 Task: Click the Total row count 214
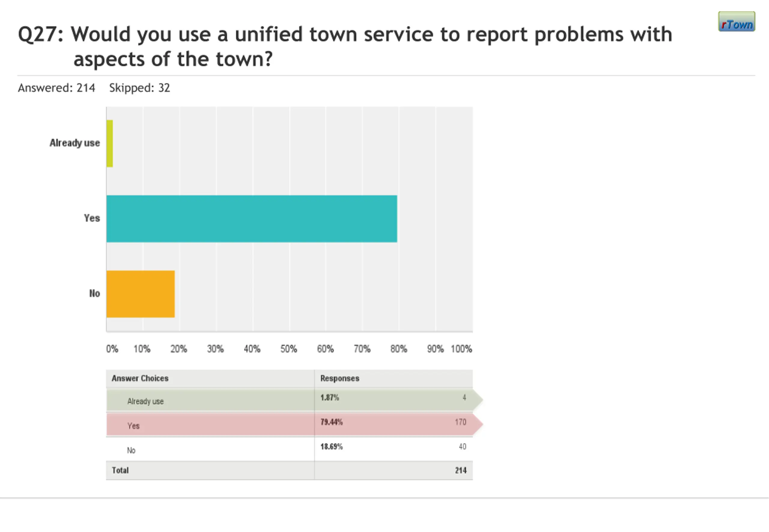click(461, 470)
